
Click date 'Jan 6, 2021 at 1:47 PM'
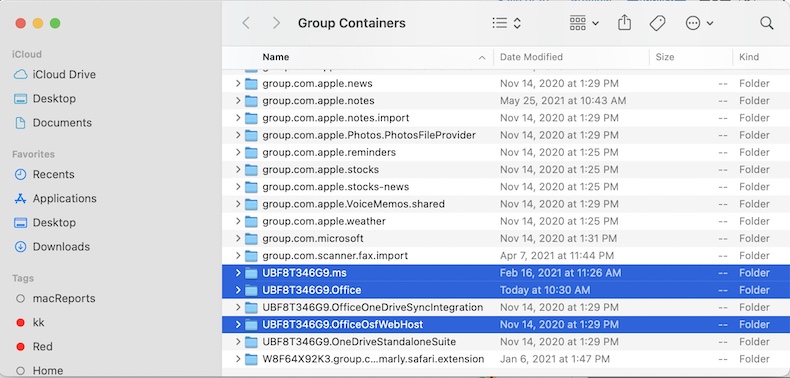pyautogui.click(x=555, y=359)
